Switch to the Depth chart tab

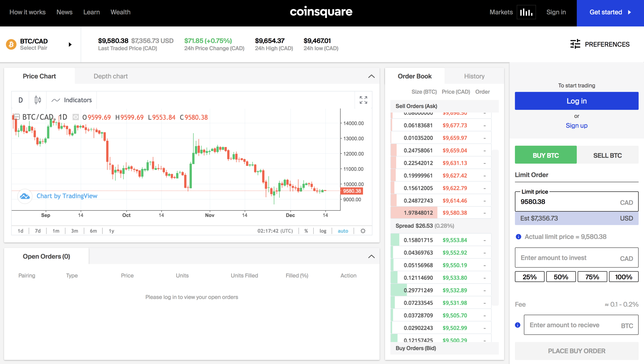[111, 76]
